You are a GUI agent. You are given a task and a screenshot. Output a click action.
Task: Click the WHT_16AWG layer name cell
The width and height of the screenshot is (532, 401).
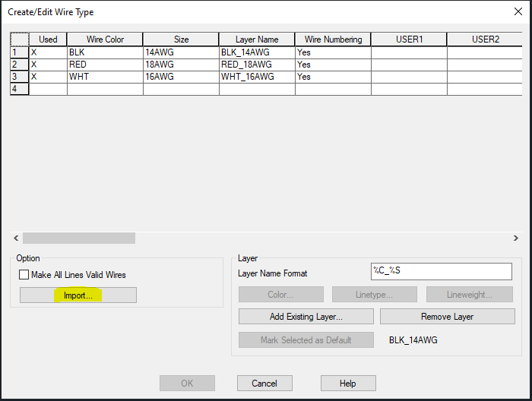point(257,77)
